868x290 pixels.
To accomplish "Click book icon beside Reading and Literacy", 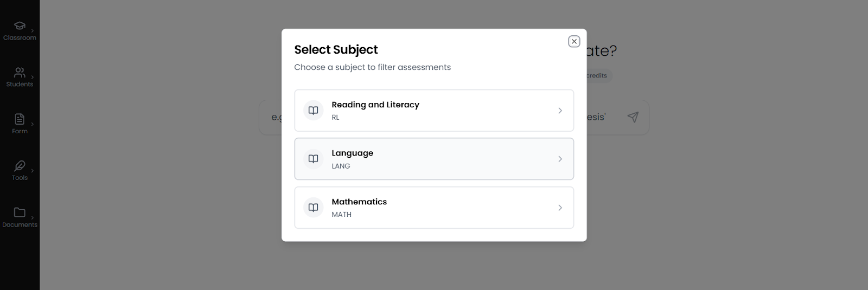I will click(x=313, y=111).
